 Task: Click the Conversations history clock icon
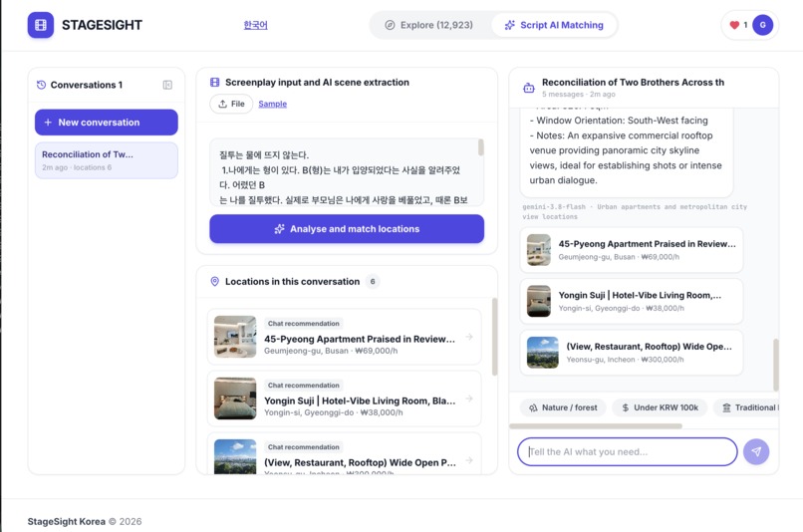(x=41, y=85)
